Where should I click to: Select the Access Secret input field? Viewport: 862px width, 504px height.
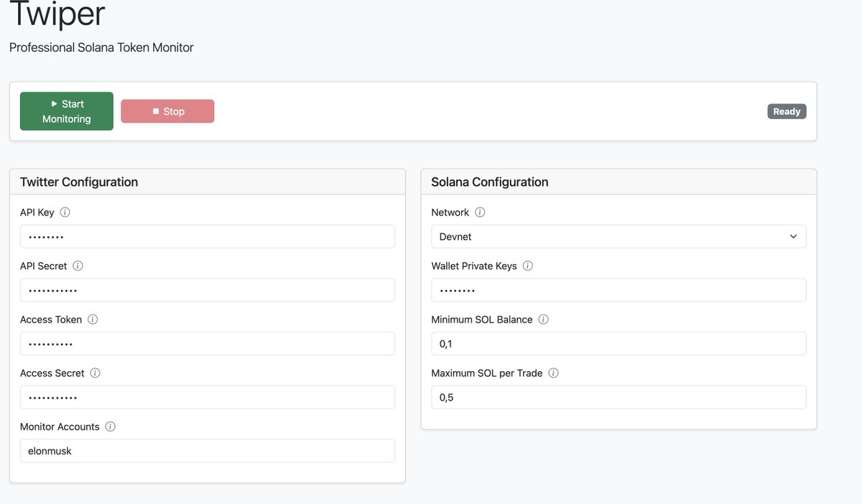point(208,397)
